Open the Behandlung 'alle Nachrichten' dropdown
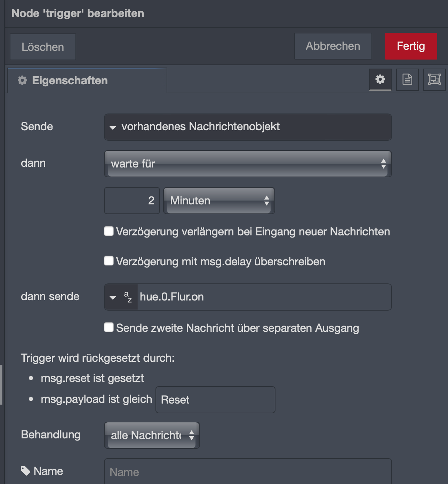The width and height of the screenshot is (448, 484). coord(152,435)
